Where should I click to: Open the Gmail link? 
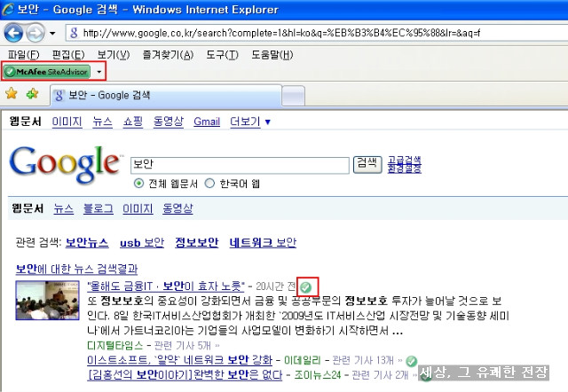tap(207, 122)
